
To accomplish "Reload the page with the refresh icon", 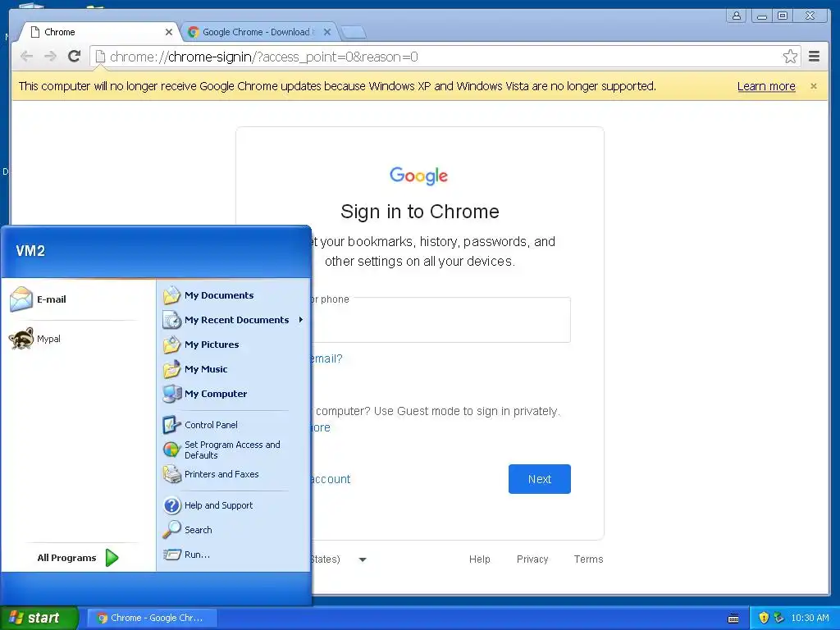I will click(75, 57).
